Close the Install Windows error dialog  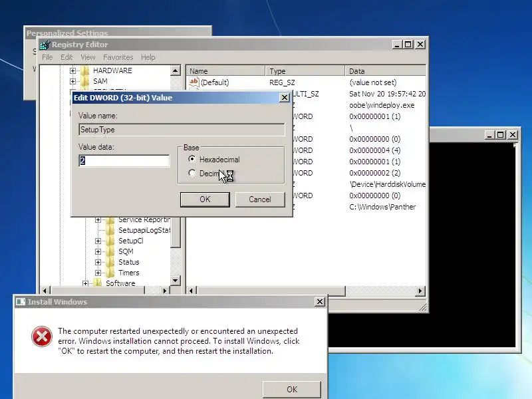[x=320, y=302]
